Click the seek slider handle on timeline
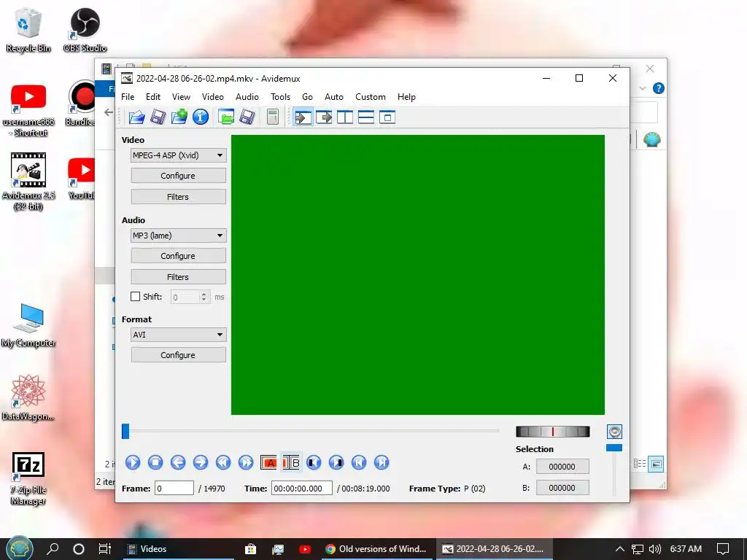747x560 pixels. pyautogui.click(x=125, y=431)
